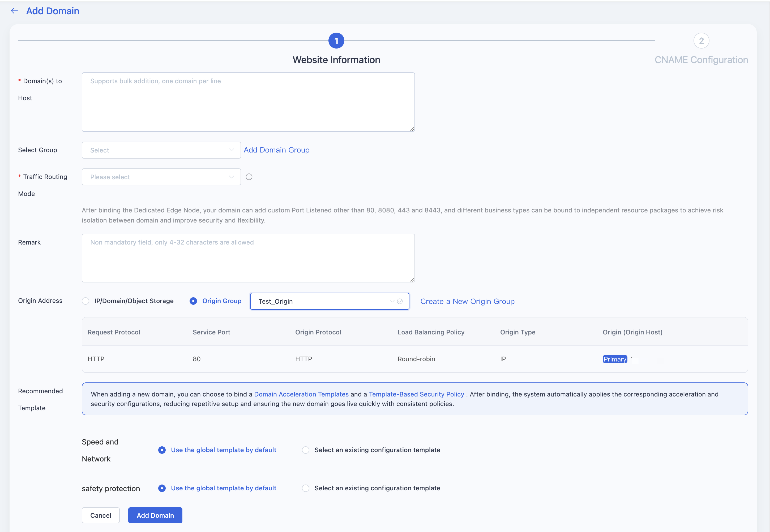This screenshot has height=532, width=770.
Task: Open the Traffic Routing Mode dropdown
Action: [161, 177]
